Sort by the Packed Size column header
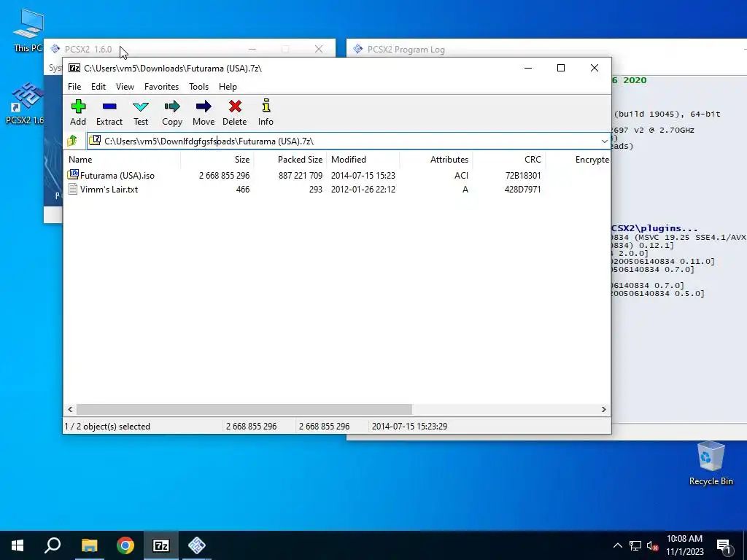The height and width of the screenshot is (560, 747). click(290, 160)
